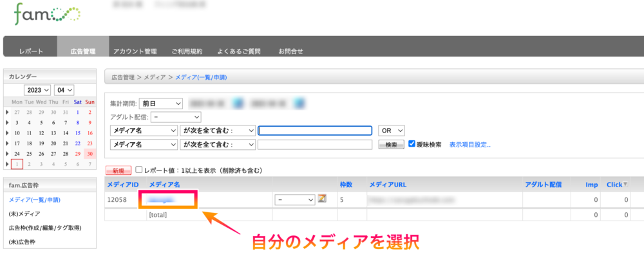Sort by the メディア名 column header
The width and height of the screenshot is (644, 256).
(165, 185)
